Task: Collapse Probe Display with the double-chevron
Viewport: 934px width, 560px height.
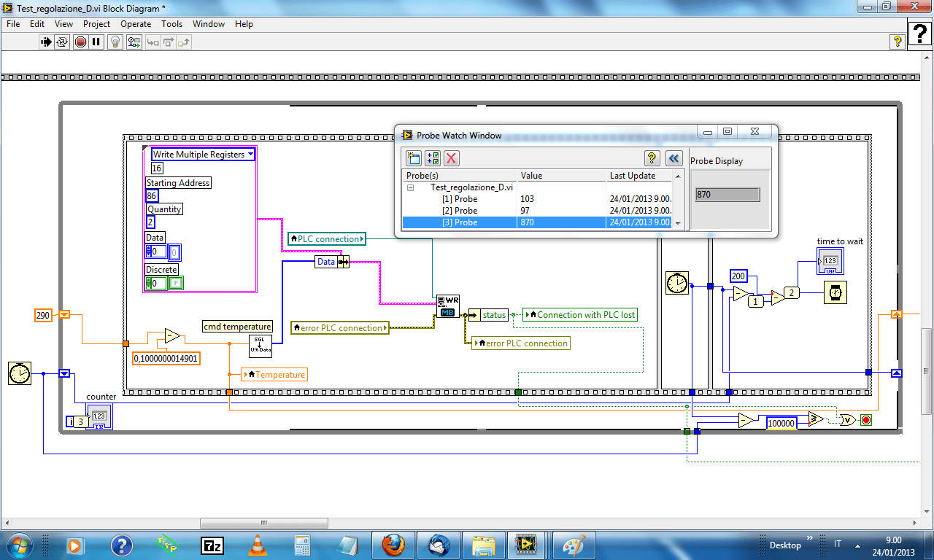Action: point(674,158)
